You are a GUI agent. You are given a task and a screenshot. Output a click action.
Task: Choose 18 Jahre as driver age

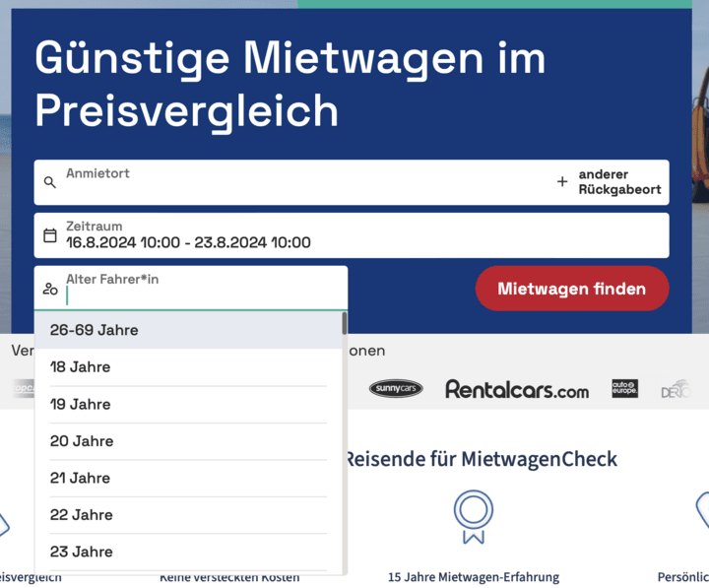[81, 367]
